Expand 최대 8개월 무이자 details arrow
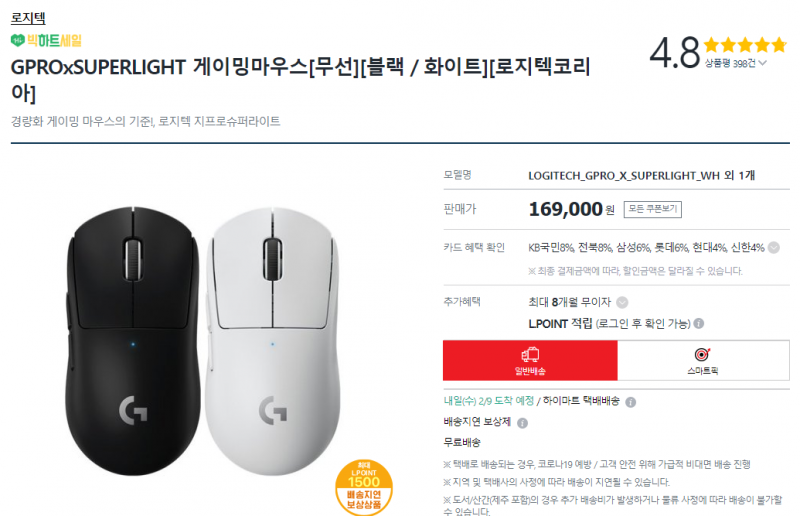Image resolution: width=800 pixels, height=516 pixels. point(622,303)
